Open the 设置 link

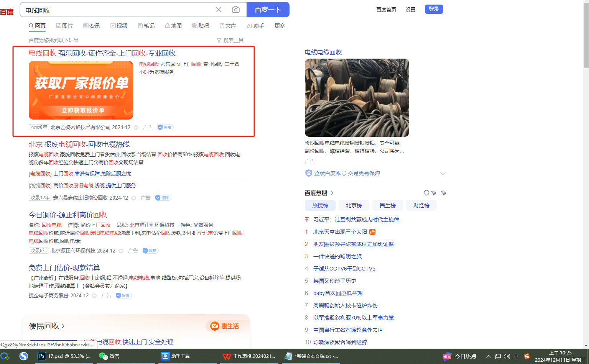click(410, 10)
